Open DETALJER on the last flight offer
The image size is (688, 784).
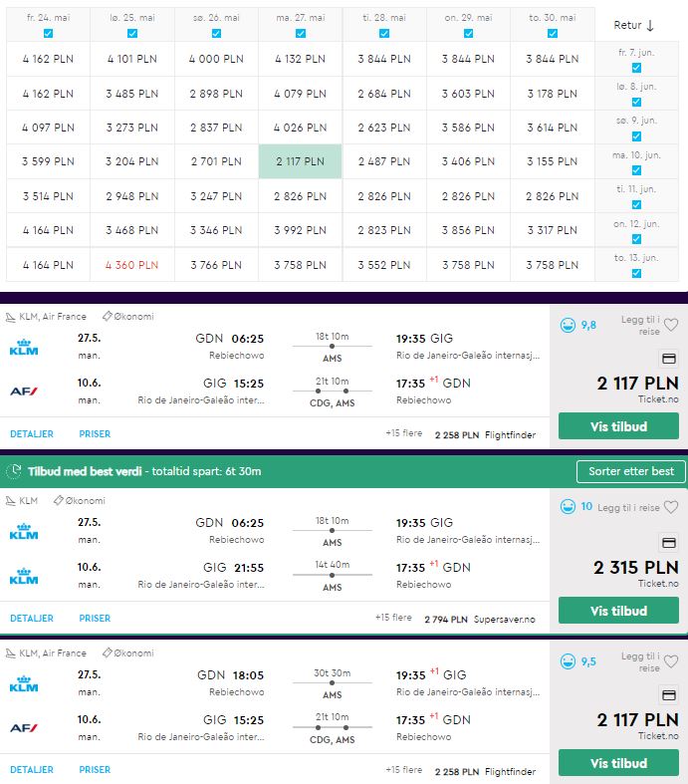[x=32, y=769]
